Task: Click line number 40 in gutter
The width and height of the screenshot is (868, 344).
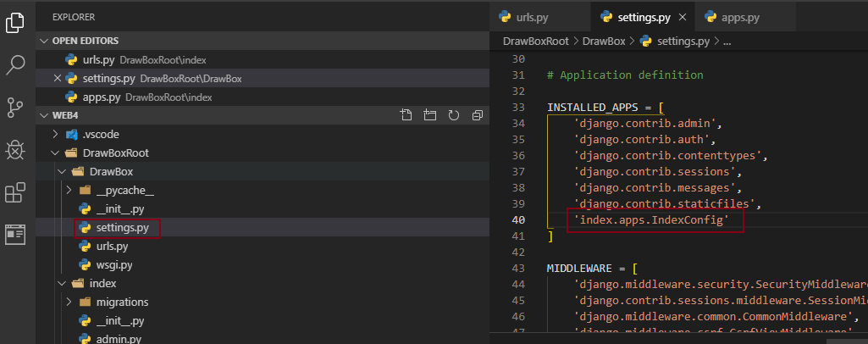Action: [518, 220]
